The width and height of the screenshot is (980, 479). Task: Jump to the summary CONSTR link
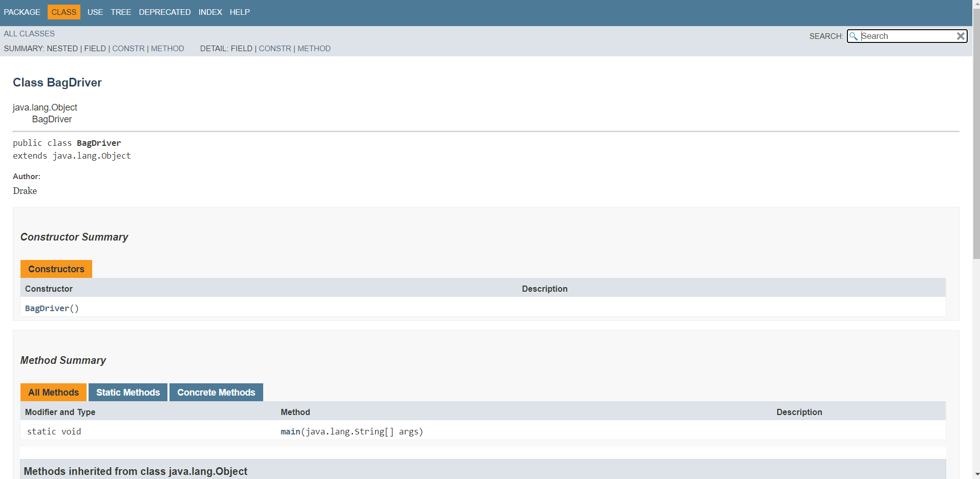(129, 49)
